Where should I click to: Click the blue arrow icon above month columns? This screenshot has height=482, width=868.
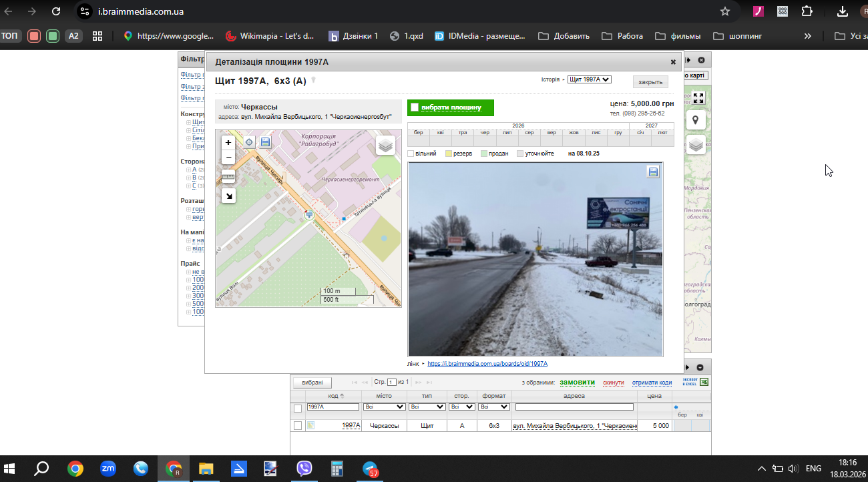tap(676, 407)
